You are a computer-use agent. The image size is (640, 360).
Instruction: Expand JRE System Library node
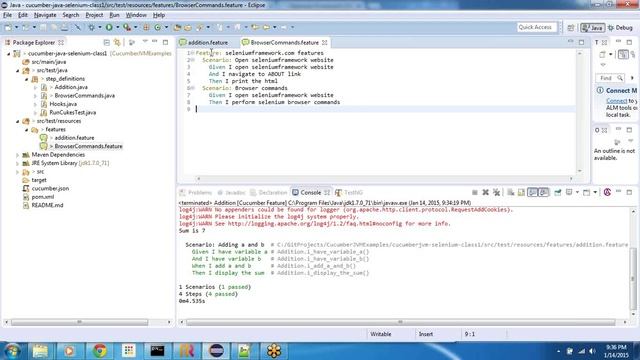coord(18,163)
